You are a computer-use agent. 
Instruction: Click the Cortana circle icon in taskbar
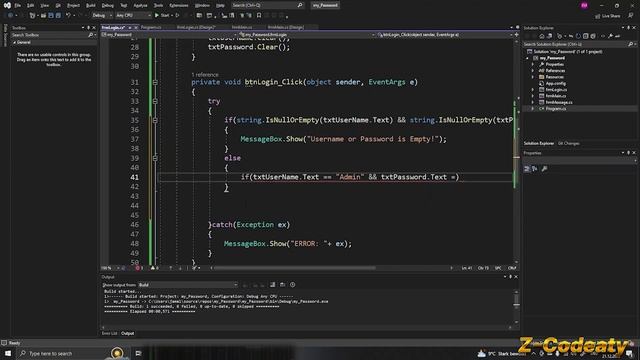(x=117, y=353)
